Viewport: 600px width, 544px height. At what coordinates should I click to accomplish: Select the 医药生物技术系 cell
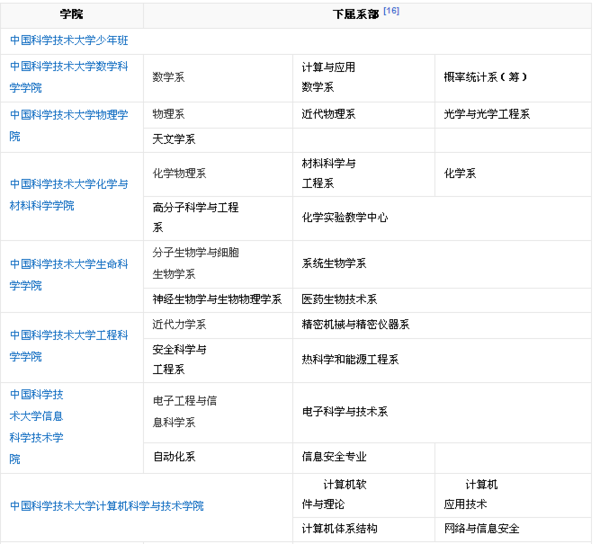[x=442, y=300]
